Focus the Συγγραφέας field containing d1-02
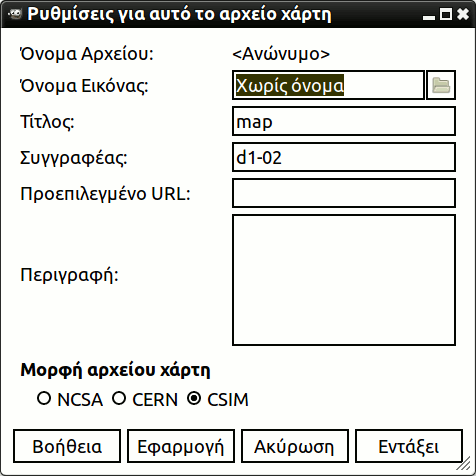The width and height of the screenshot is (476, 476). 344,157
